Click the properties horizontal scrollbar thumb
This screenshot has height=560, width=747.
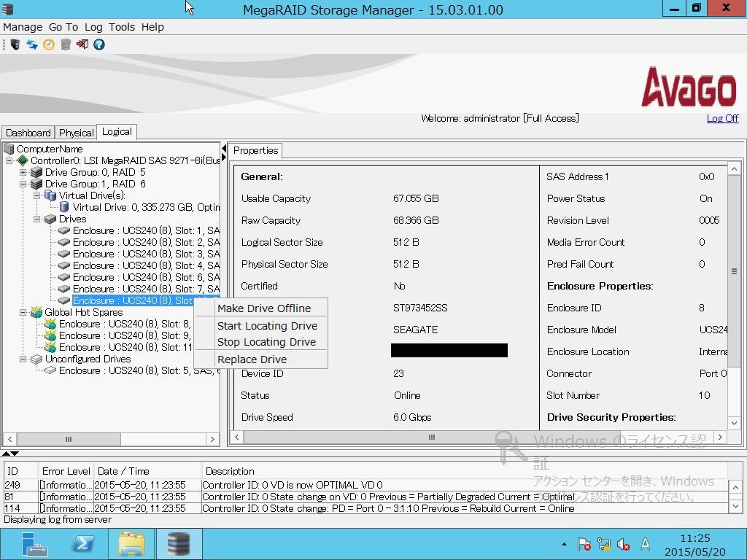click(431, 437)
